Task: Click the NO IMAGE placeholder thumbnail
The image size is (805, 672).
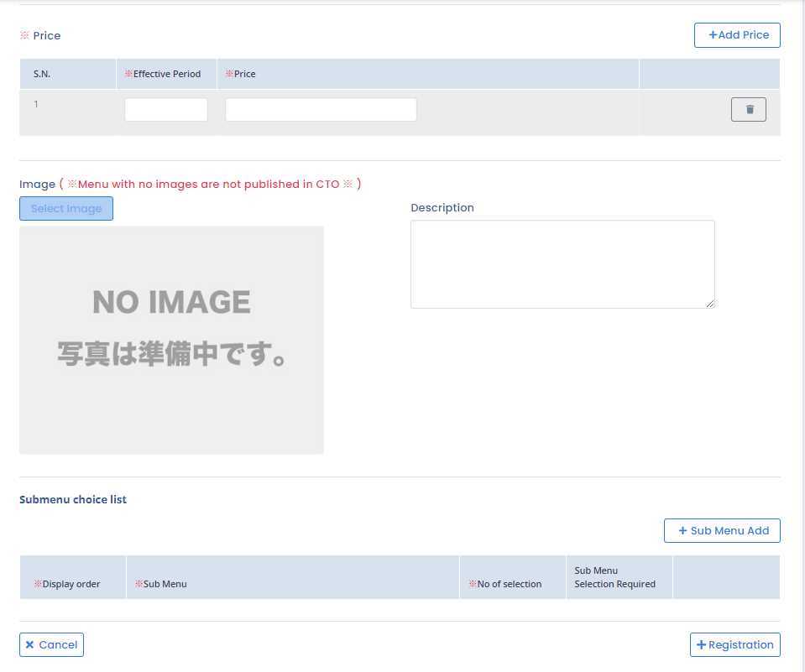Action: (171, 340)
